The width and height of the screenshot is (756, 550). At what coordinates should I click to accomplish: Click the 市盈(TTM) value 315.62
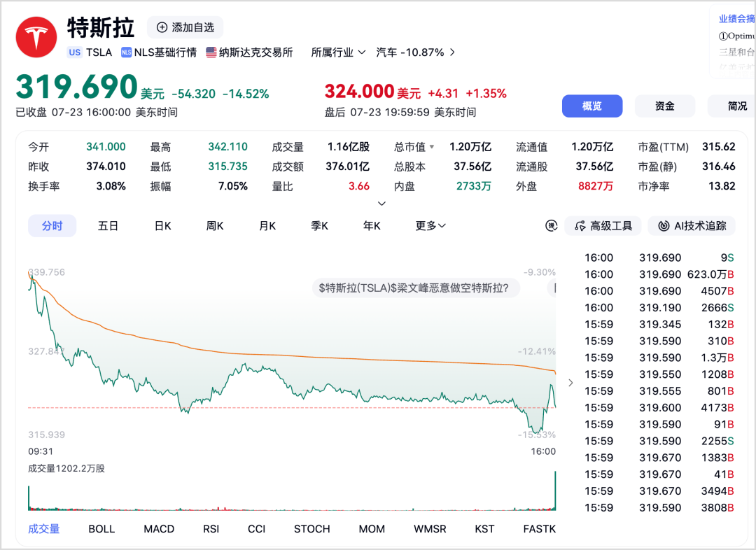click(x=719, y=146)
